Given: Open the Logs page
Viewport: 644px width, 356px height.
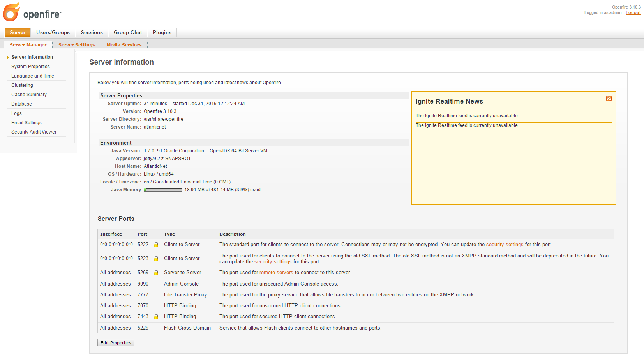Looking at the screenshot, I should [16, 113].
